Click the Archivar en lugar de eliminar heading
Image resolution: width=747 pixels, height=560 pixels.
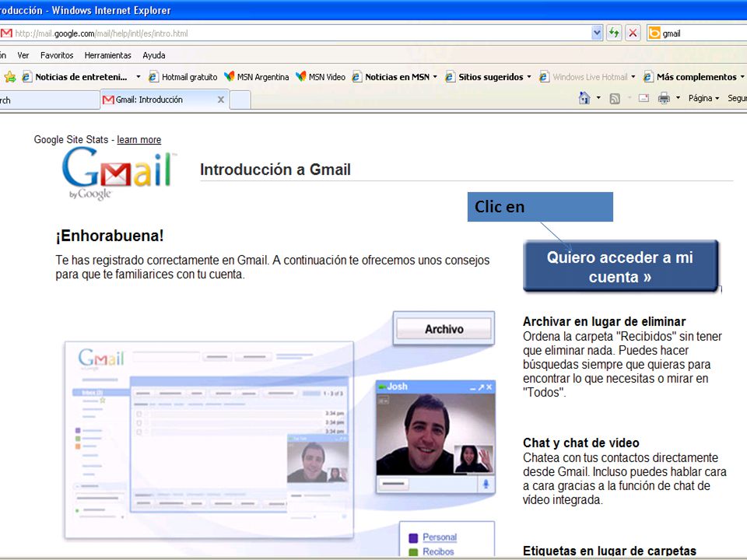(604, 321)
